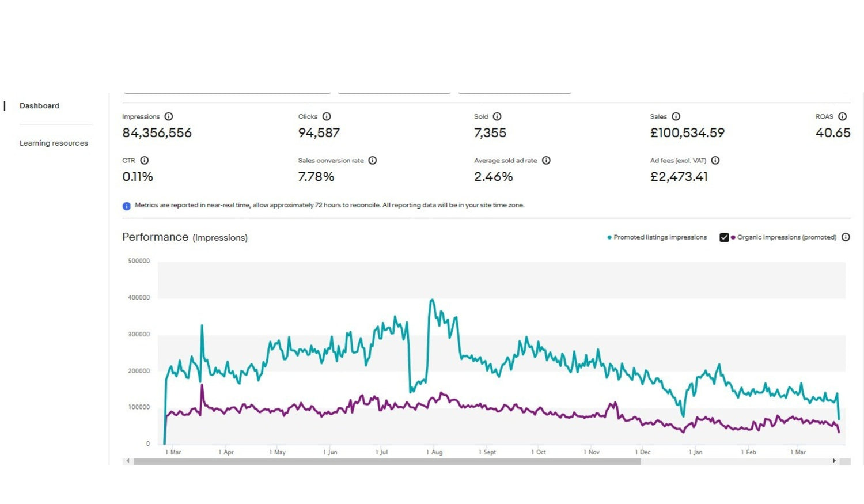Click info icon after Organic impressions legend
This screenshot has width=864, height=504.
pos(846,237)
